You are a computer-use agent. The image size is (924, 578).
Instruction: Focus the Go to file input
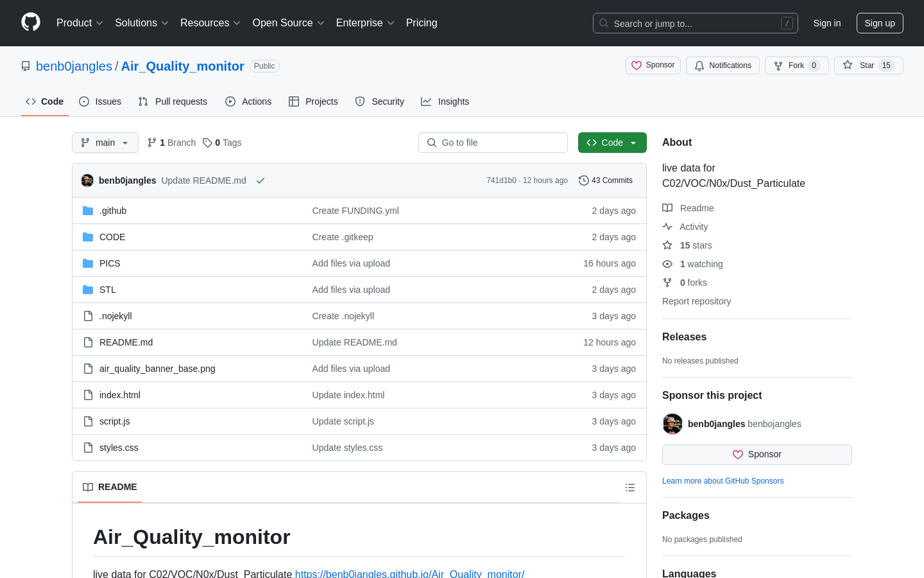[493, 143]
